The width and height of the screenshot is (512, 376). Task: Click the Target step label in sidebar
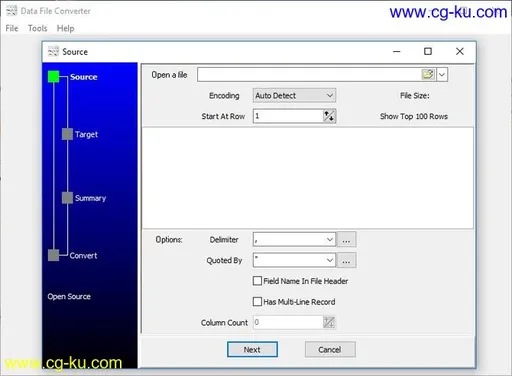point(86,134)
